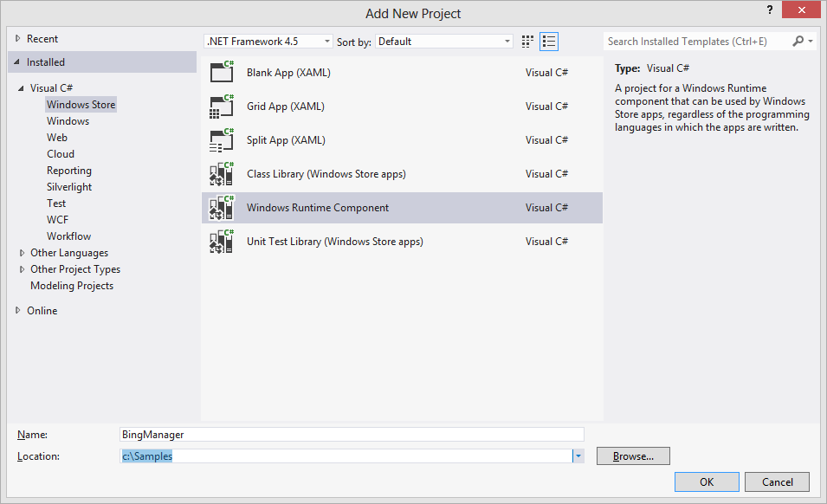Select the WCF category
Image resolution: width=827 pixels, height=504 pixels.
(58, 220)
